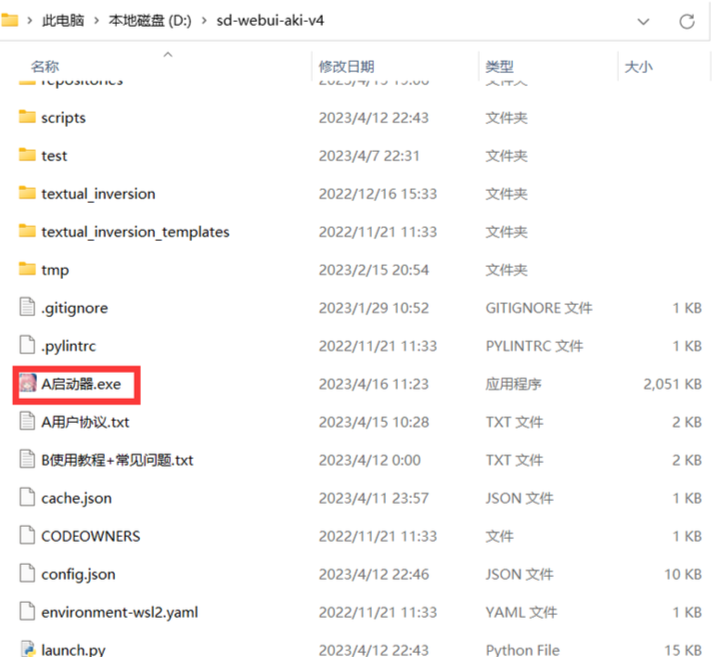Click the folder icon in address bar
712x657 pixels.
click(9, 20)
